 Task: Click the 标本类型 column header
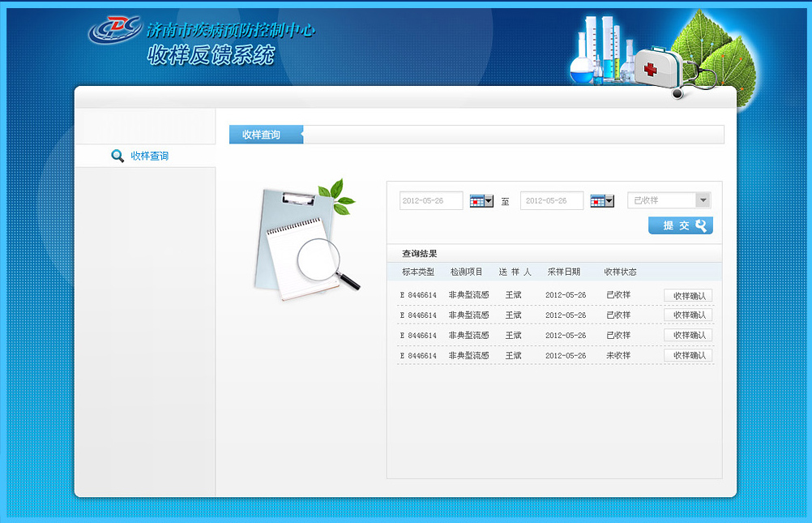pos(418,272)
